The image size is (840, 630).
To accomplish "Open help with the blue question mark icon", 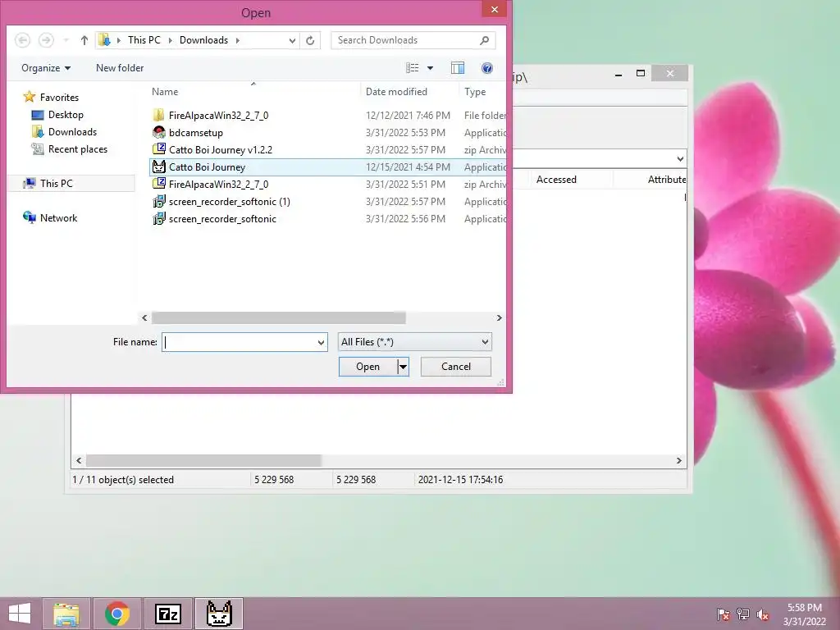I will click(487, 68).
